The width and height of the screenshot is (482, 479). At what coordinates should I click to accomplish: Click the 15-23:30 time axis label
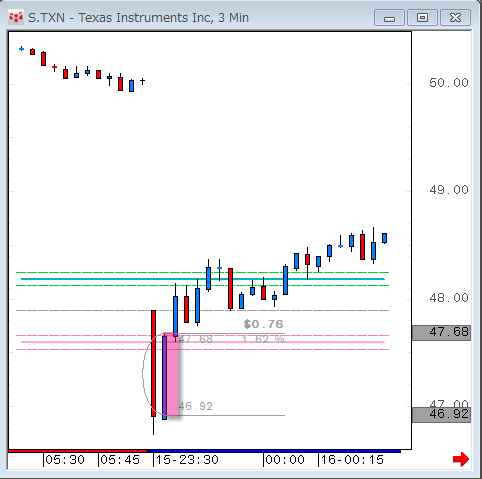pos(187,460)
